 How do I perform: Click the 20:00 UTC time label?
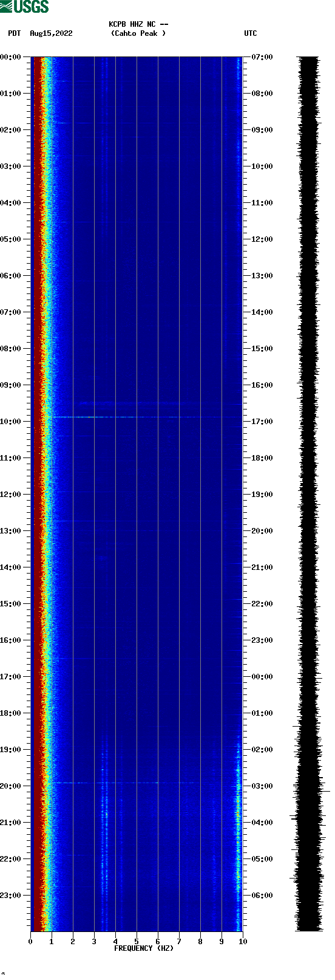262,531
